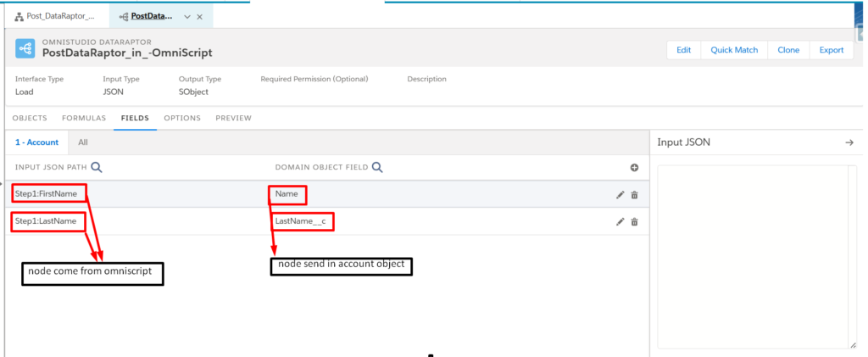Image resolution: width=868 pixels, height=357 pixels.
Task: Click the Interface Type value Load
Action: [x=25, y=92]
